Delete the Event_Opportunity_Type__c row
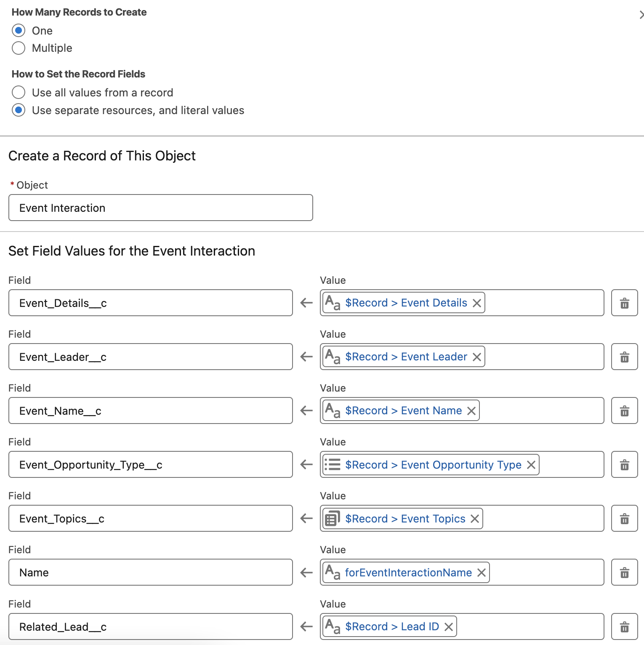The width and height of the screenshot is (644, 645). (x=624, y=464)
